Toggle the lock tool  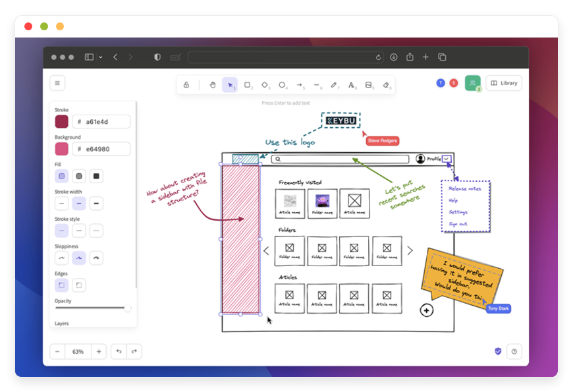pos(186,85)
